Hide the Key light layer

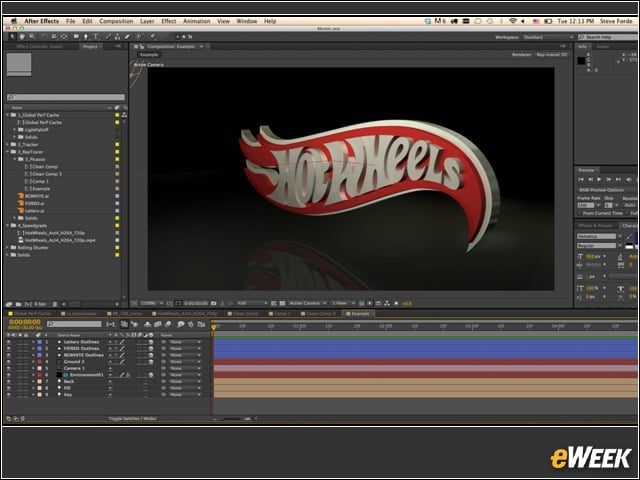pos(9,395)
